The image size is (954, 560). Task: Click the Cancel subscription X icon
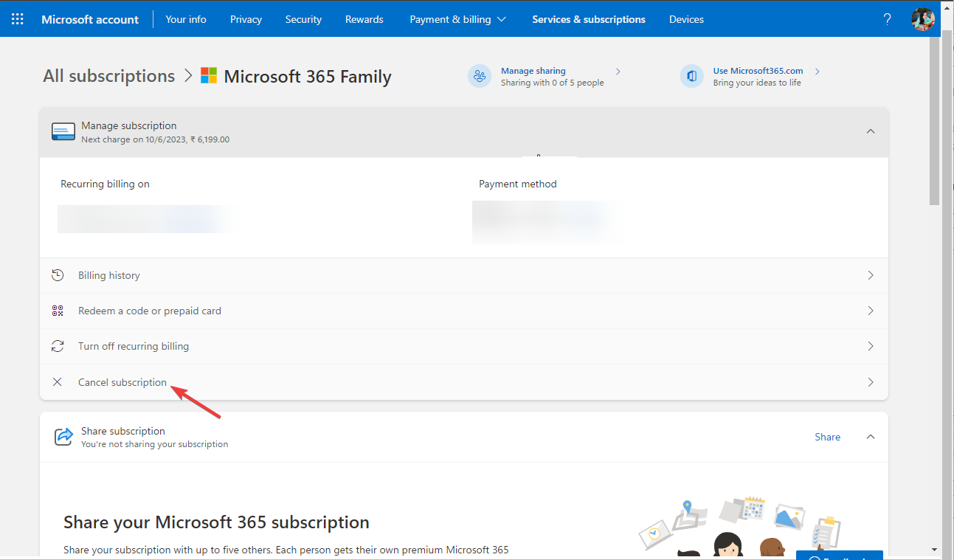pyautogui.click(x=58, y=382)
